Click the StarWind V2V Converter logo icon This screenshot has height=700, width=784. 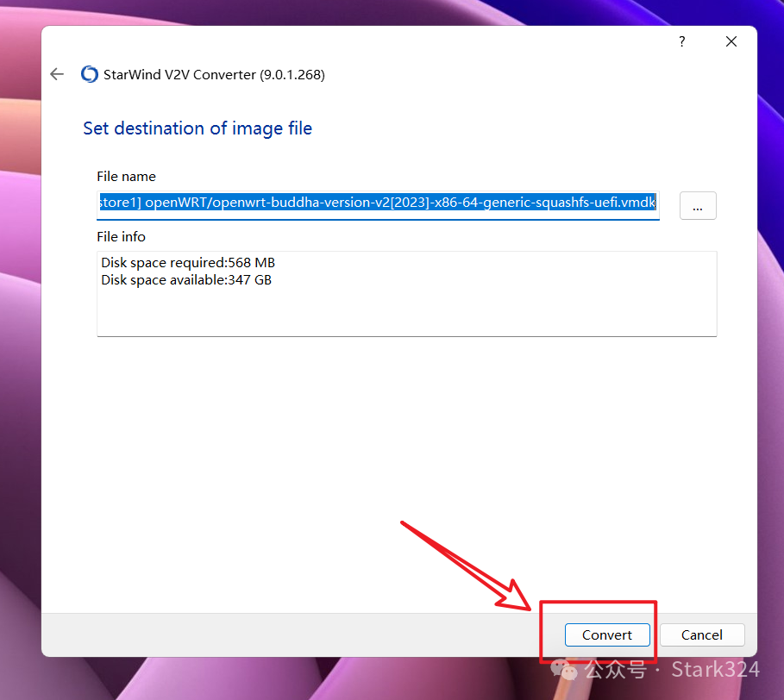pos(90,74)
